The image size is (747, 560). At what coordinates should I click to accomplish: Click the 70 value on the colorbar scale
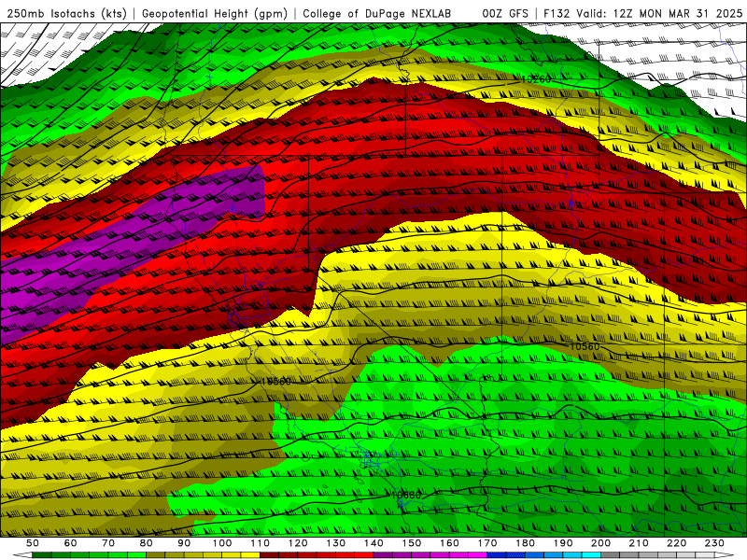[108, 543]
